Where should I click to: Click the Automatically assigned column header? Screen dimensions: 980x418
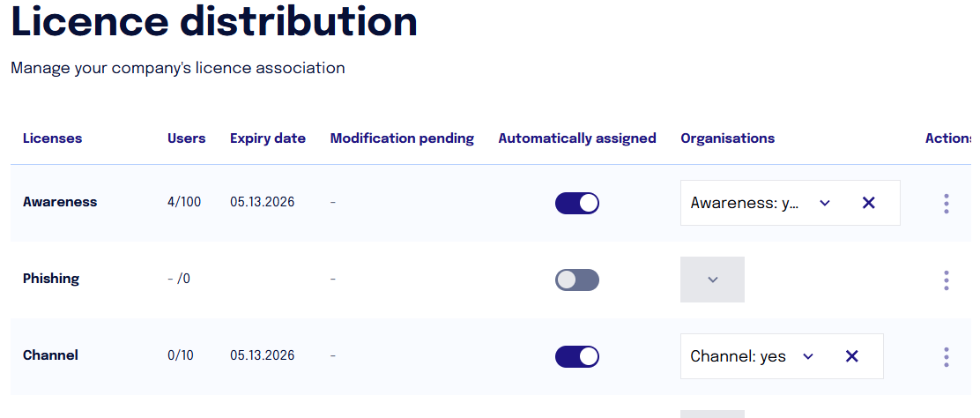pyautogui.click(x=577, y=138)
